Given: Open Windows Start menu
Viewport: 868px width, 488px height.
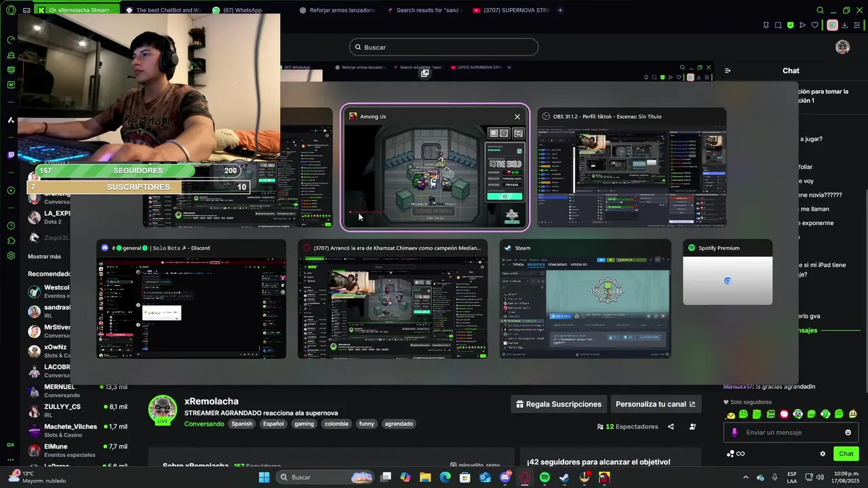Looking at the screenshot, I should pyautogui.click(x=264, y=477).
